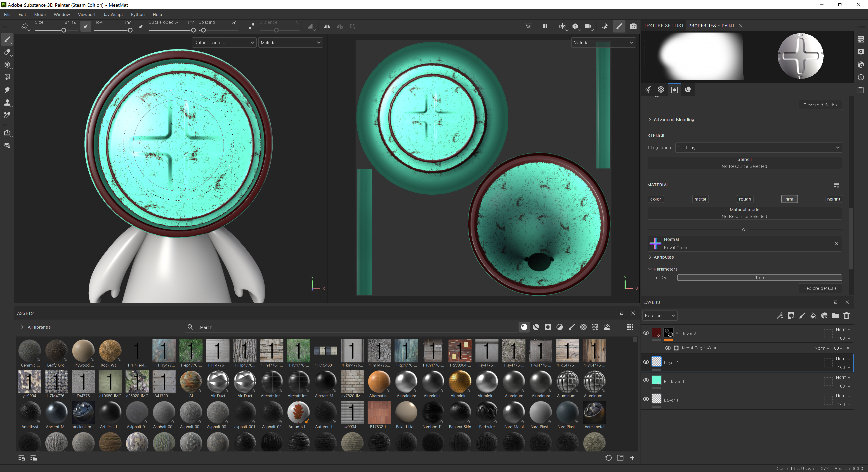Switch to the Texture Set List tab
The height and width of the screenshot is (472, 868).
(663, 26)
